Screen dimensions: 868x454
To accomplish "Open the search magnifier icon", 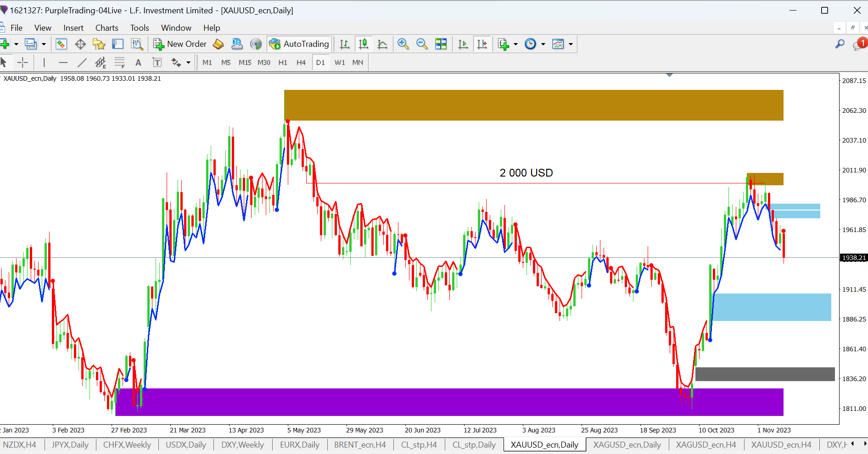I will [840, 44].
